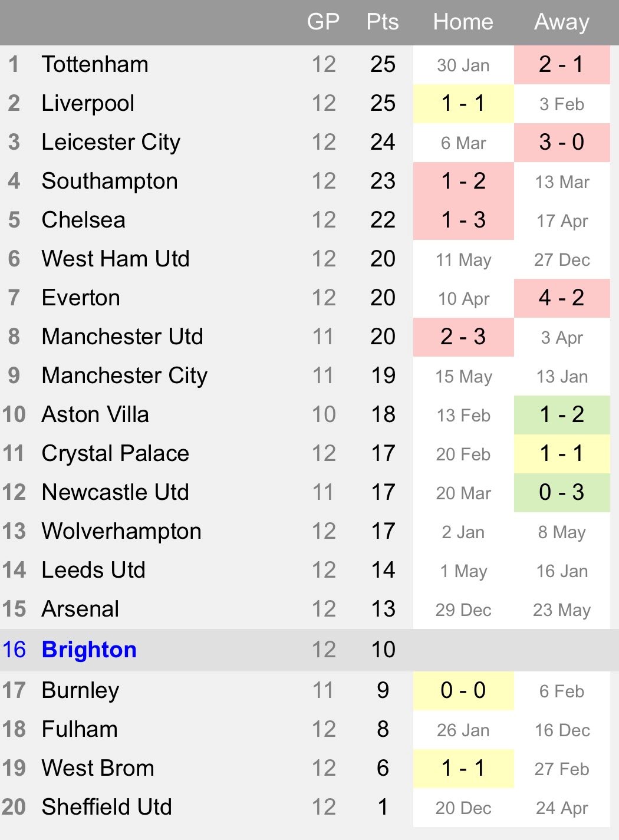Select Arsenal fixture dated 29 Dec

[x=463, y=610]
